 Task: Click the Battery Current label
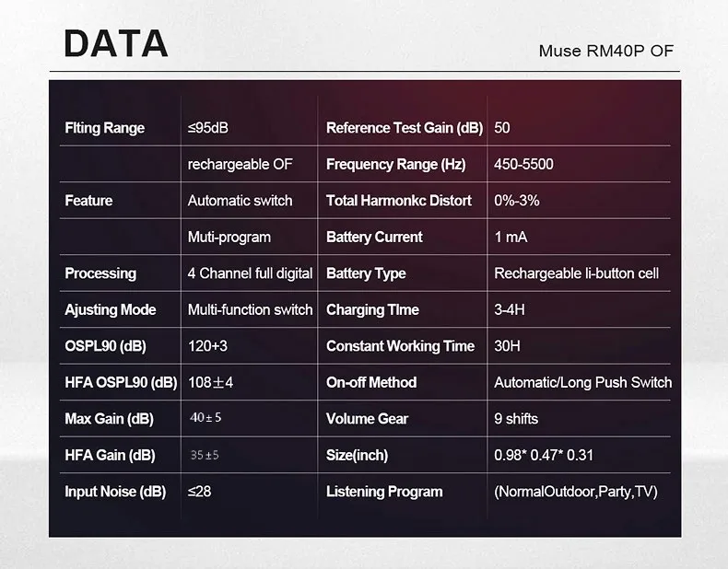tap(374, 237)
